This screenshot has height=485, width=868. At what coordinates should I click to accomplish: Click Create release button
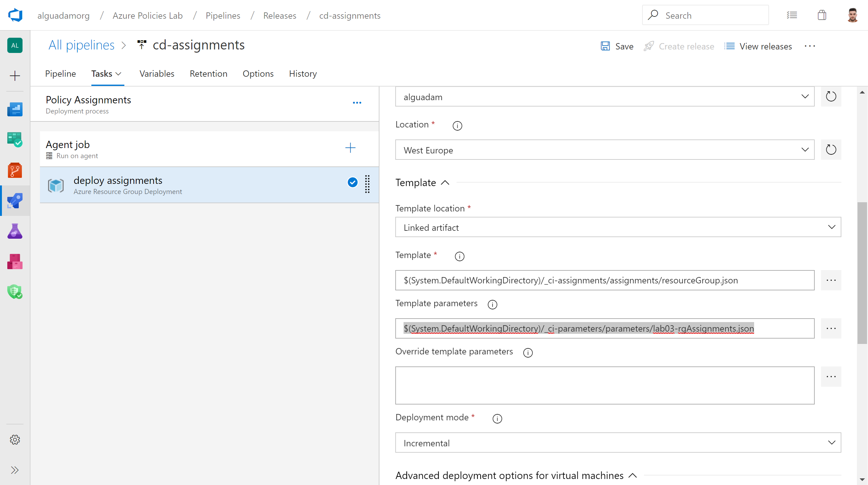coord(679,46)
